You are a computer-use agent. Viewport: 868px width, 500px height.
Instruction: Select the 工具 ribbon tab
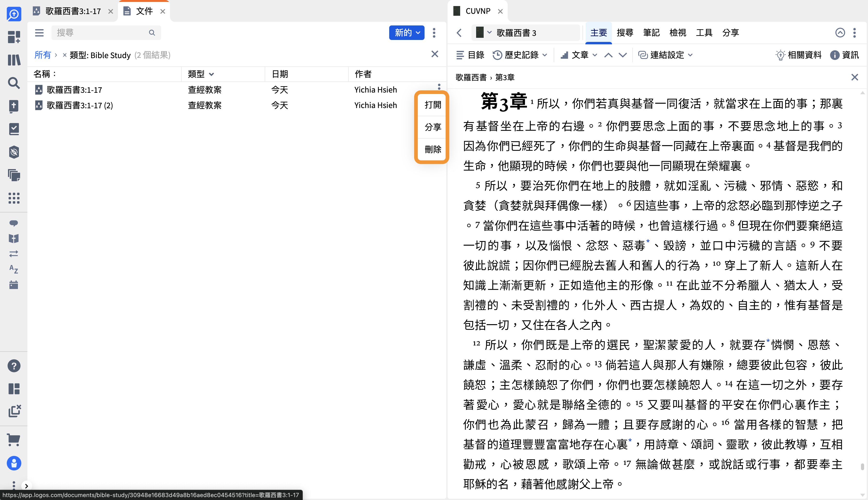704,33
